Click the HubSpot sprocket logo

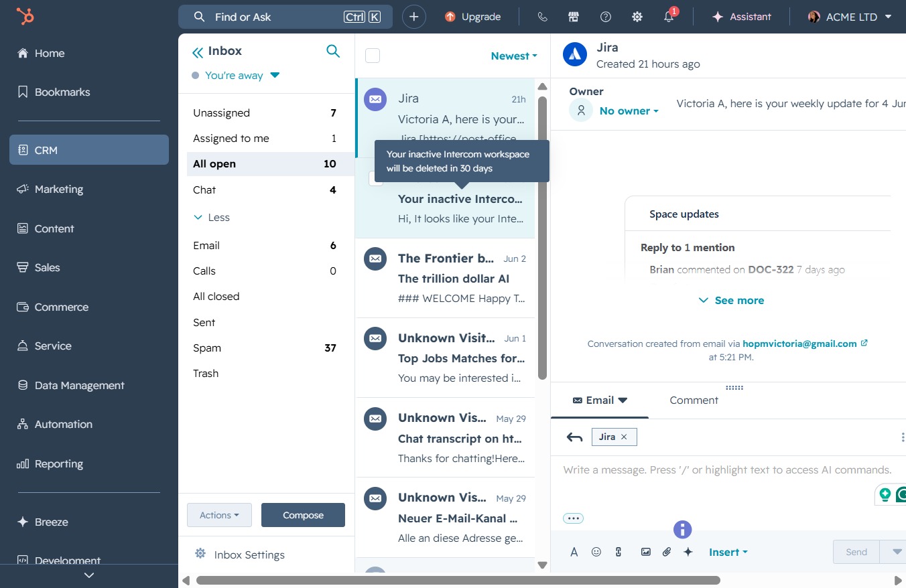pyautogui.click(x=25, y=17)
